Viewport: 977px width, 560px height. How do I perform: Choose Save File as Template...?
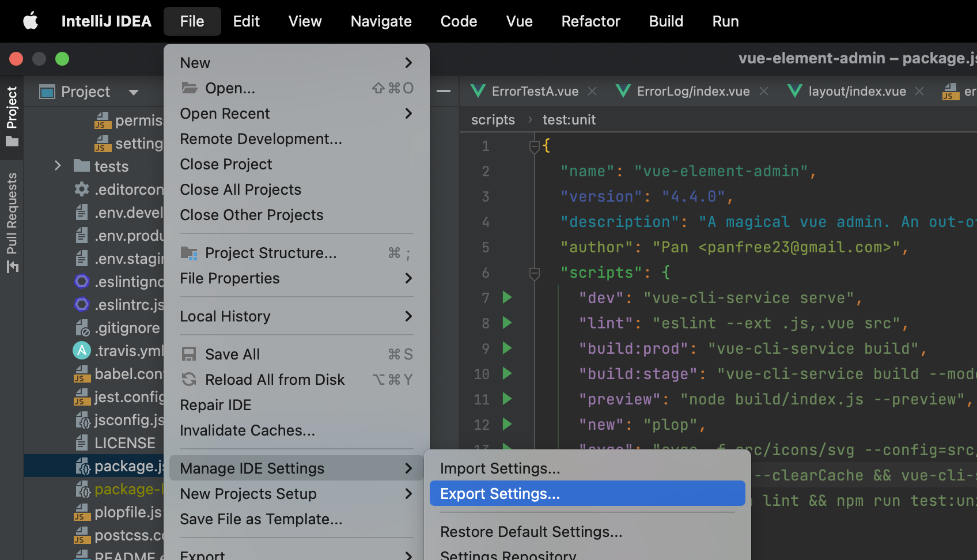[x=297, y=519]
